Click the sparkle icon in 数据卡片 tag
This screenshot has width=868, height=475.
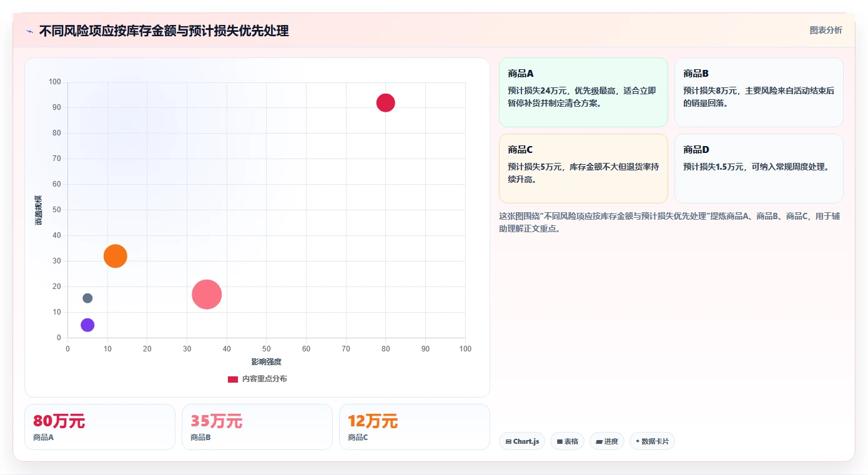click(x=638, y=442)
